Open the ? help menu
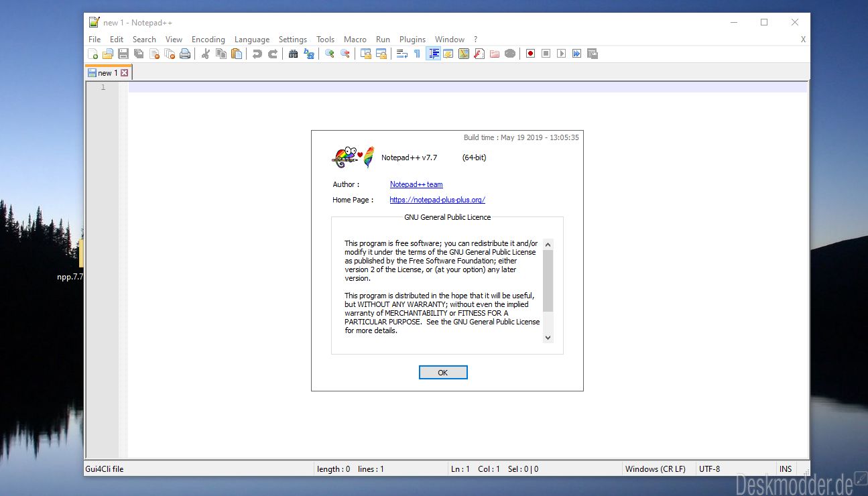 [x=475, y=40]
